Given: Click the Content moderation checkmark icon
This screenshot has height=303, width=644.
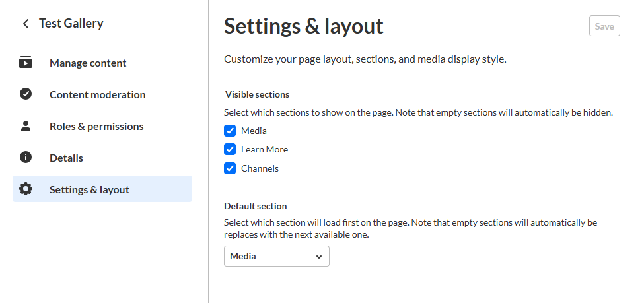Looking at the screenshot, I should click(x=26, y=94).
